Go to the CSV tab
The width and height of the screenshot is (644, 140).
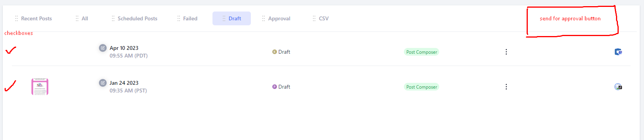tap(324, 18)
